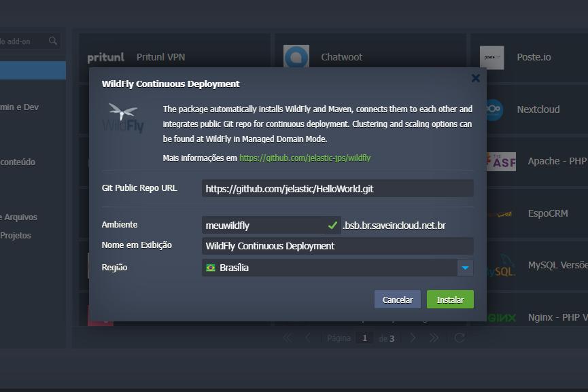Select the Pritunl VPN logo

point(106,58)
